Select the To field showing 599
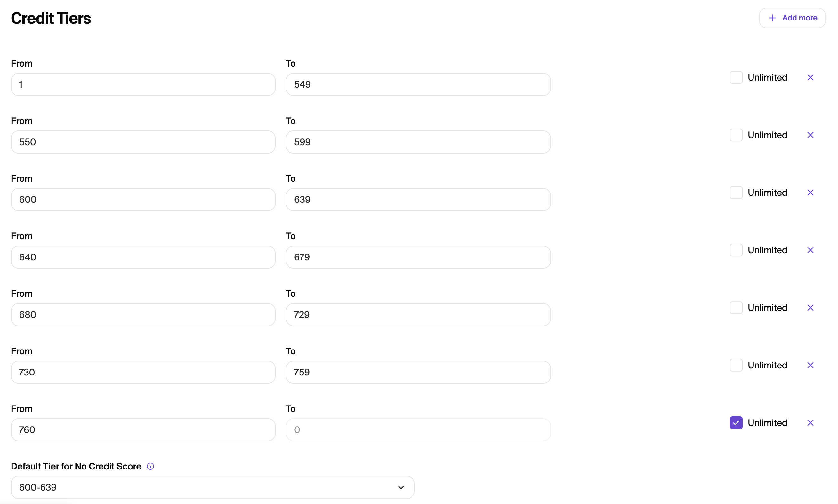Screen dimensions: 838x504 click(x=418, y=142)
